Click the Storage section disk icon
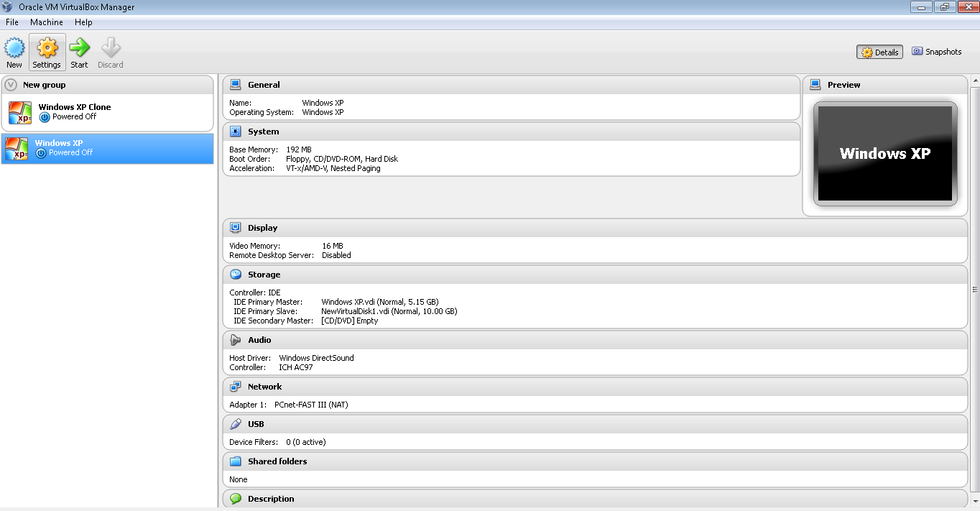The image size is (980, 511). tap(235, 275)
